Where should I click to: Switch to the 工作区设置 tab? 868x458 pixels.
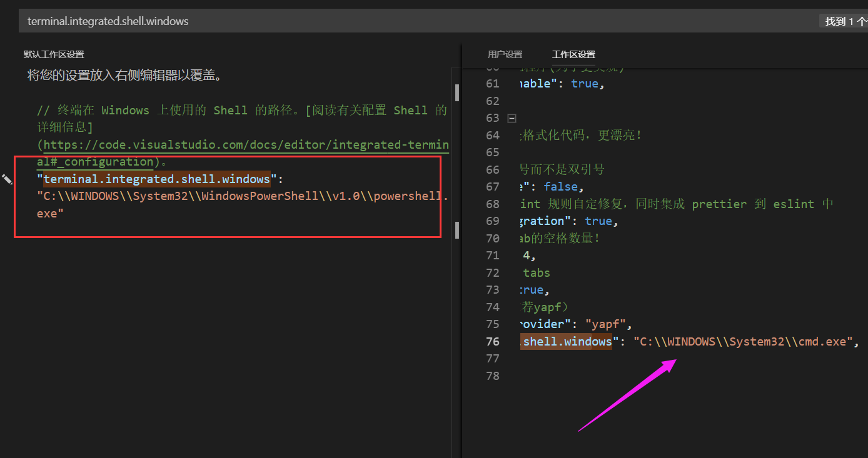(x=573, y=54)
